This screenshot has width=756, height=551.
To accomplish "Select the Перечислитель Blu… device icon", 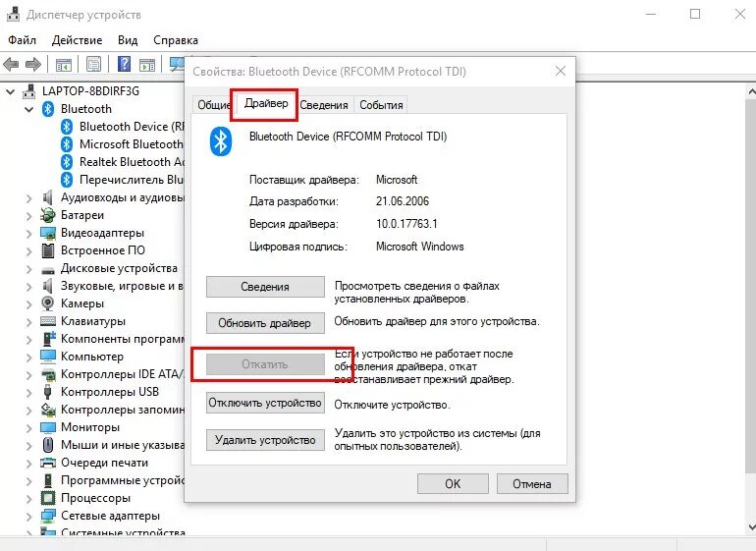I will [x=67, y=180].
